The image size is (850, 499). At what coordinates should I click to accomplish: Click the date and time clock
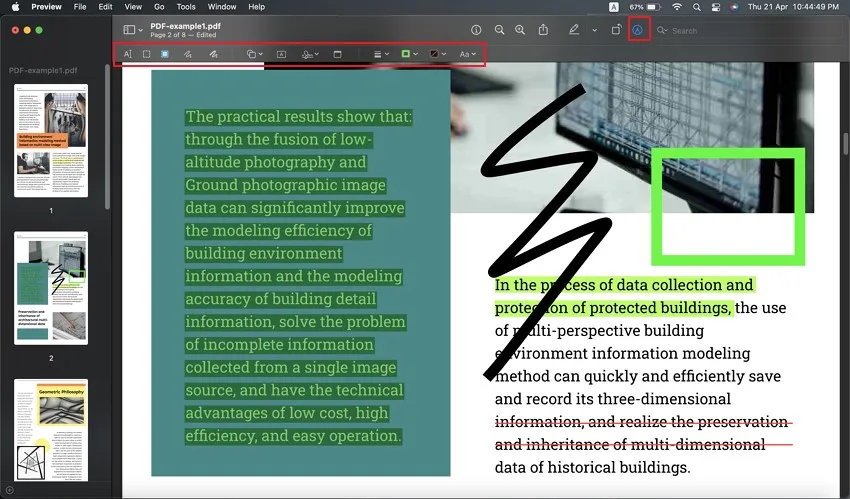[x=794, y=7]
